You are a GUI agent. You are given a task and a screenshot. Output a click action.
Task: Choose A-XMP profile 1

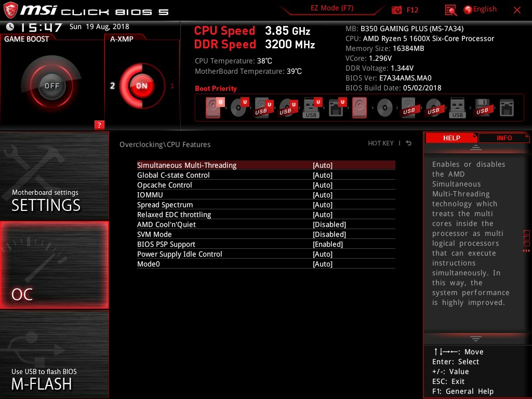click(x=172, y=86)
